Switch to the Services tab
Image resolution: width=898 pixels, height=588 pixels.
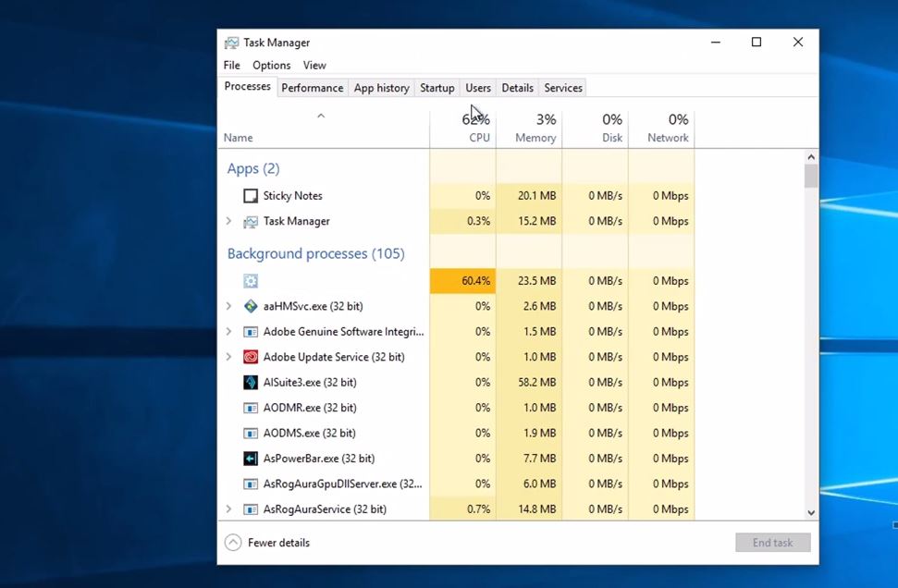pos(563,88)
